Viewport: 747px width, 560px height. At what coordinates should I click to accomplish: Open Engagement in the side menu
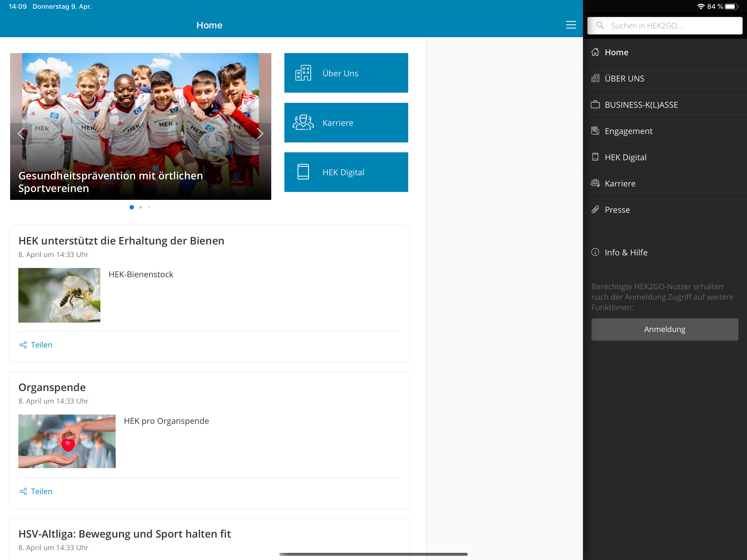665,131
